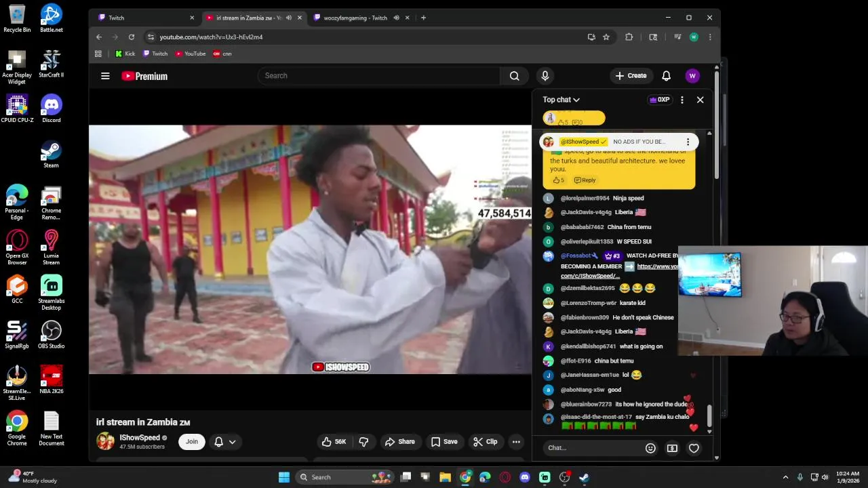Show hidden system tray icons chevron
The image size is (868, 488).
(x=785, y=477)
